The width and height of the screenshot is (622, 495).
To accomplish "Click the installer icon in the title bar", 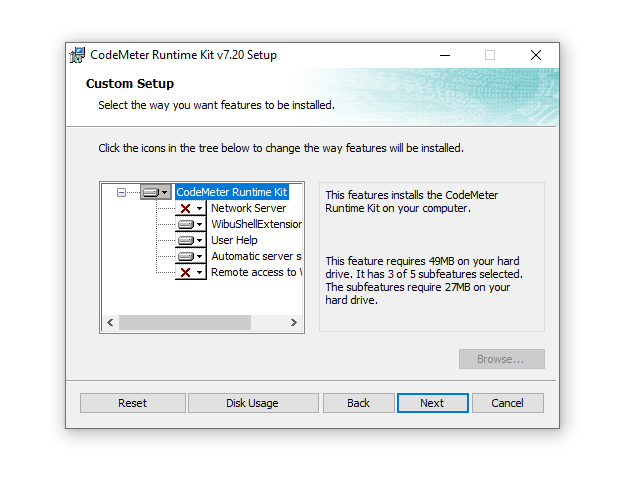I will pyautogui.click(x=77, y=55).
